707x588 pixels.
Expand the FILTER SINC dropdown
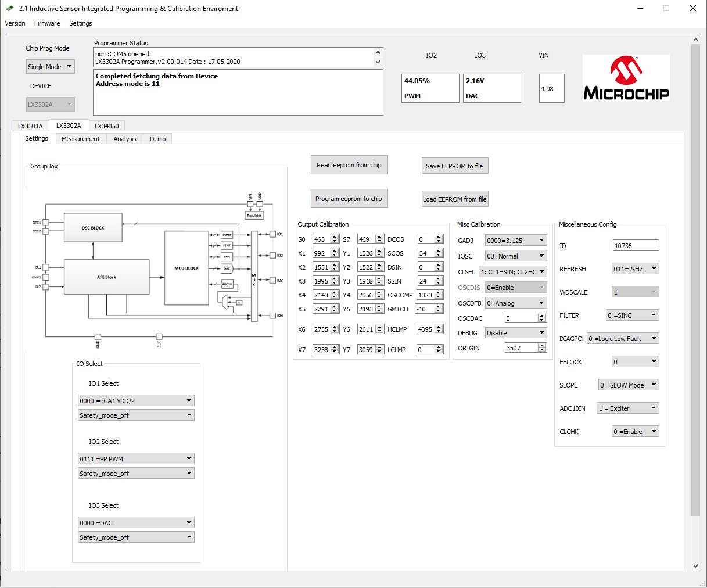click(x=632, y=315)
